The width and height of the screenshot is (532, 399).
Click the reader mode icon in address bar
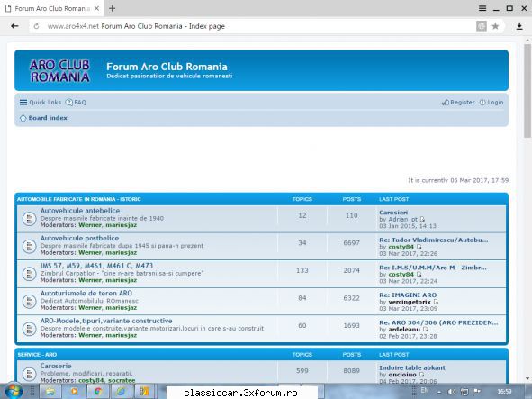[481, 26]
